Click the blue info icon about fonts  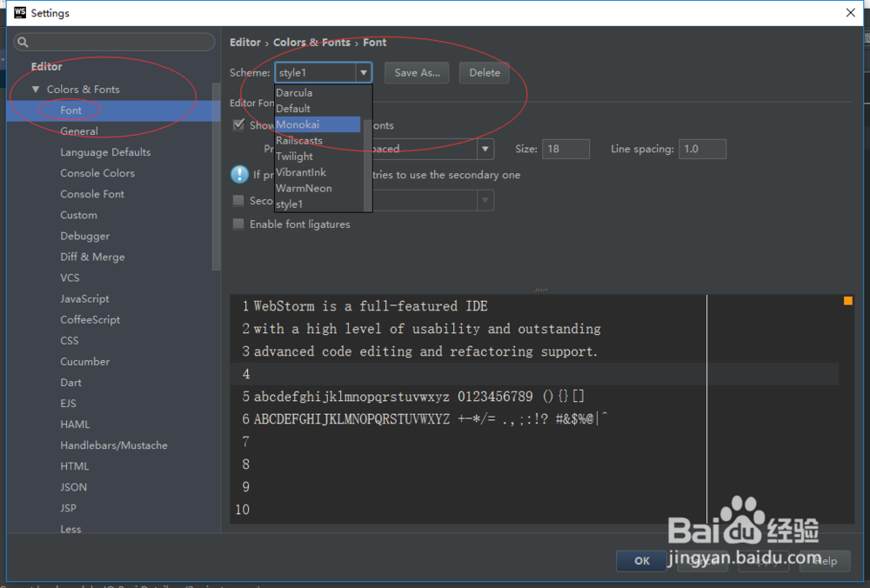coord(240,174)
